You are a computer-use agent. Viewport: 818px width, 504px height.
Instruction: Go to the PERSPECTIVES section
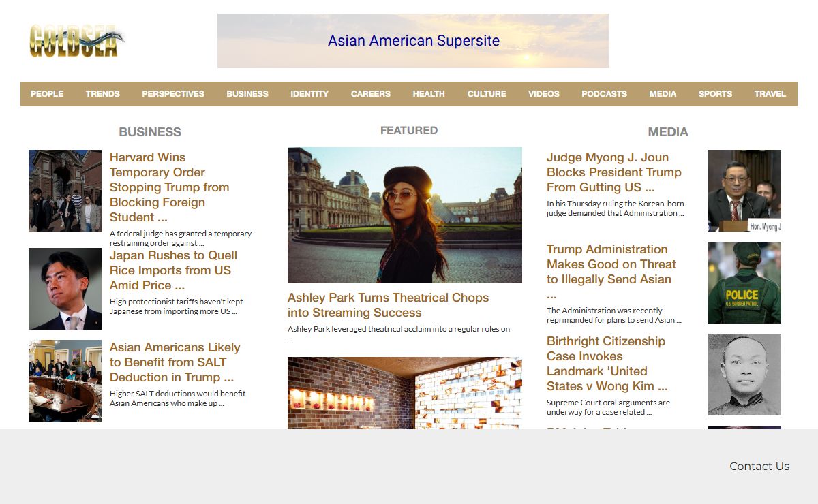pos(173,94)
